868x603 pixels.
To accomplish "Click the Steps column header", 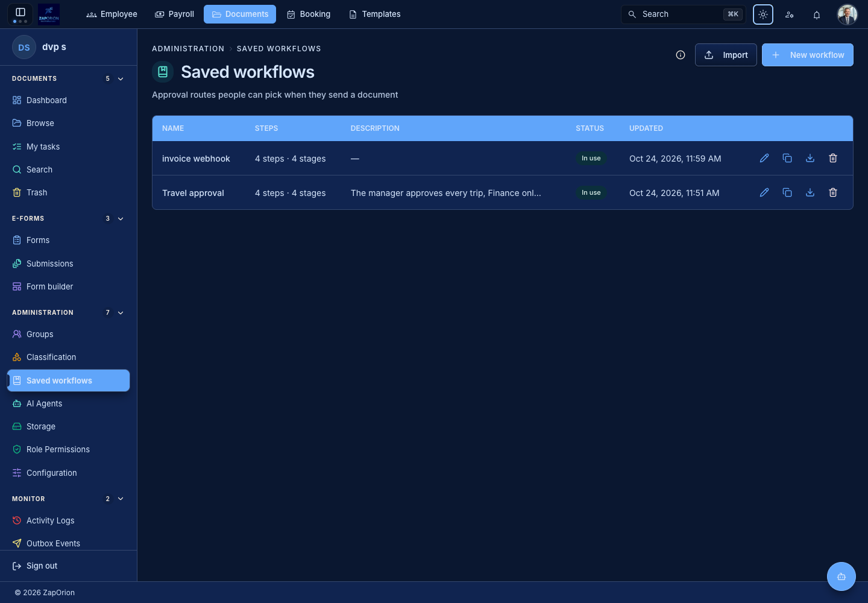I will [x=266, y=128].
